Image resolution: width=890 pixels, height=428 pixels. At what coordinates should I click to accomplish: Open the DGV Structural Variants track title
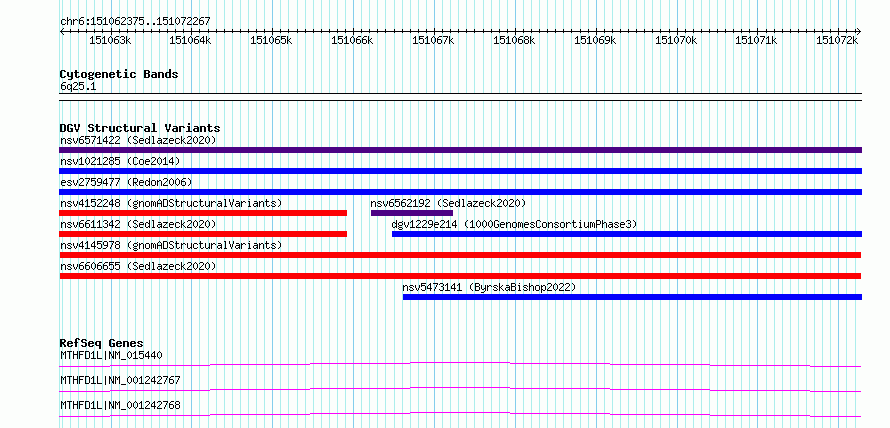pos(140,128)
